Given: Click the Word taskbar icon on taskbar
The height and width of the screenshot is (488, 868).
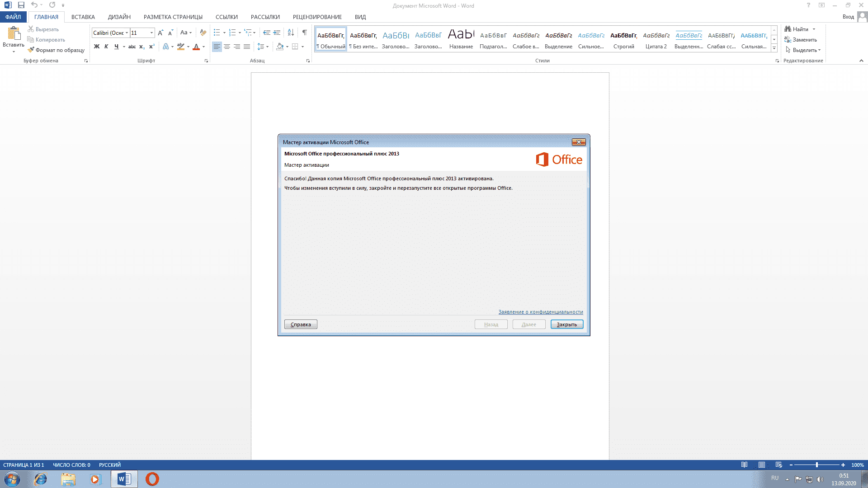Looking at the screenshot, I should (124, 479).
